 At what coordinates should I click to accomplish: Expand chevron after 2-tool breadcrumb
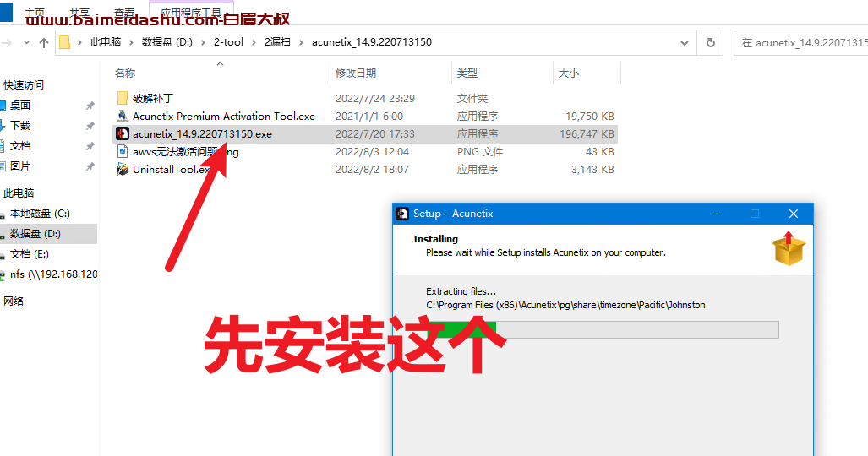(254, 42)
